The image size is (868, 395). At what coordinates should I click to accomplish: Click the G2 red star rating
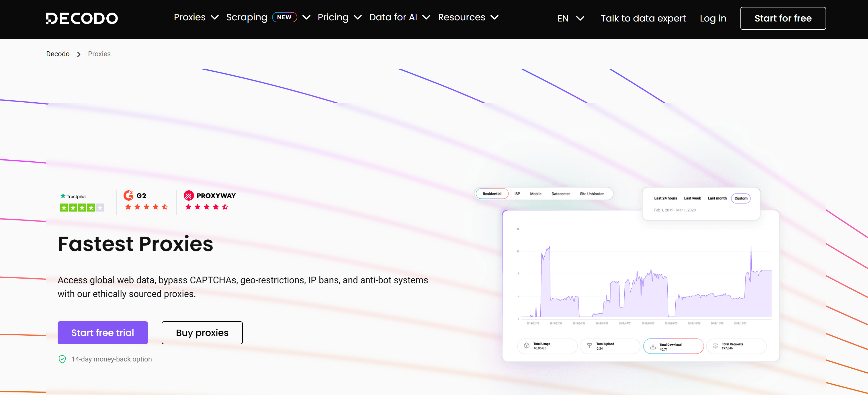pyautogui.click(x=146, y=207)
